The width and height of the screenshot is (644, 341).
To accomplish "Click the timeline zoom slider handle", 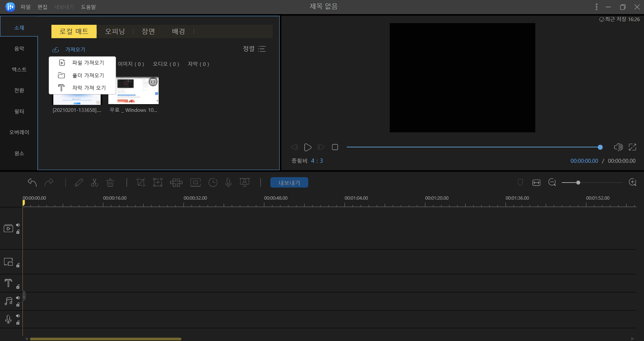I will pyautogui.click(x=578, y=183).
